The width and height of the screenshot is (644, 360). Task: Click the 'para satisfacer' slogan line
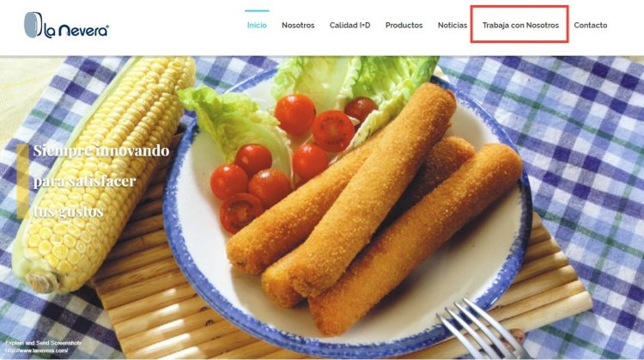click(84, 181)
